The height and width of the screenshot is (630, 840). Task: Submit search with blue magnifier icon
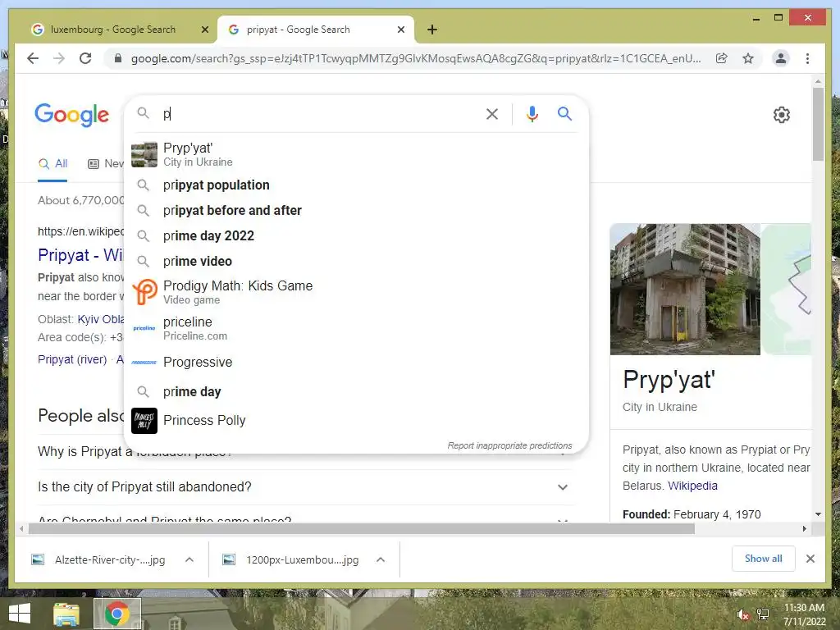564,113
